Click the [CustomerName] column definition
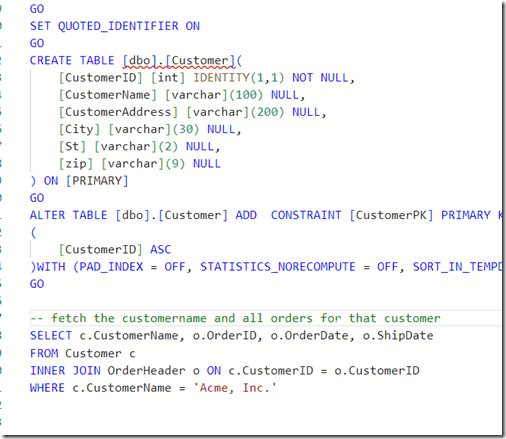 click(x=182, y=95)
